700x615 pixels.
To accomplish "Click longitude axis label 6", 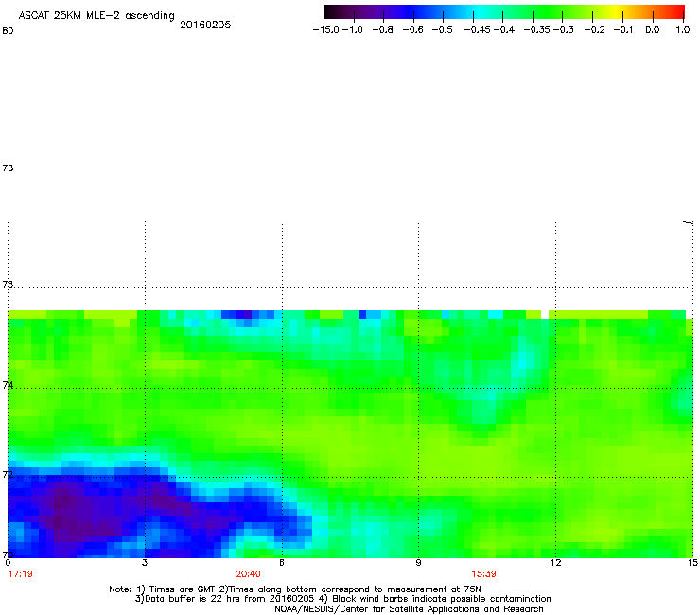I will click(x=282, y=563).
